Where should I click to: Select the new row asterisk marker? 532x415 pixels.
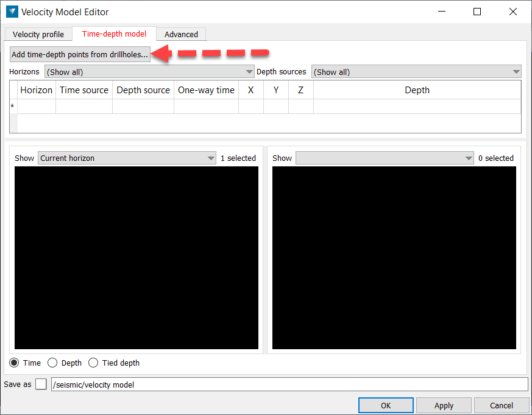(13, 106)
